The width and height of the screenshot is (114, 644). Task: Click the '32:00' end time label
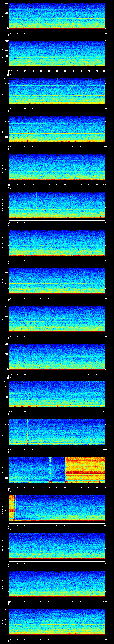[105, 109]
